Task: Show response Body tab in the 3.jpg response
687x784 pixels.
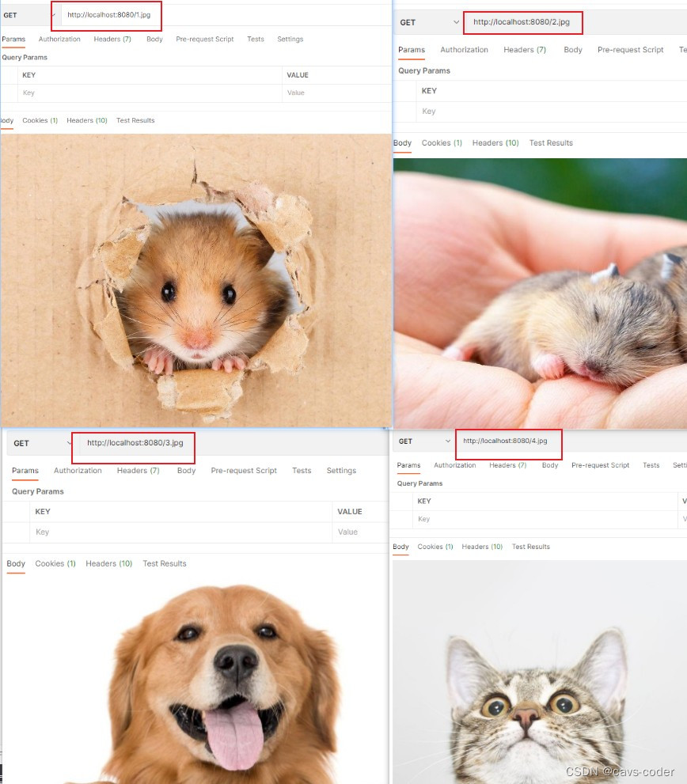Action: (16, 564)
